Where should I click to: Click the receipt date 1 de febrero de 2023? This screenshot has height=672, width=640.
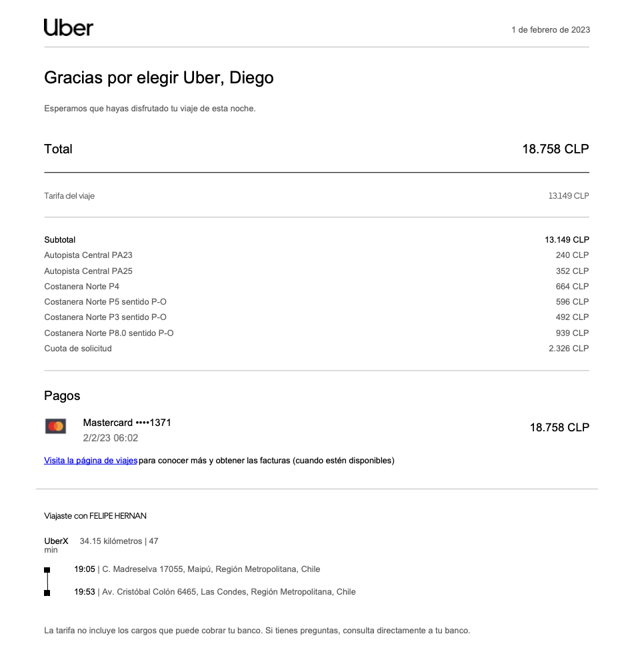550,30
